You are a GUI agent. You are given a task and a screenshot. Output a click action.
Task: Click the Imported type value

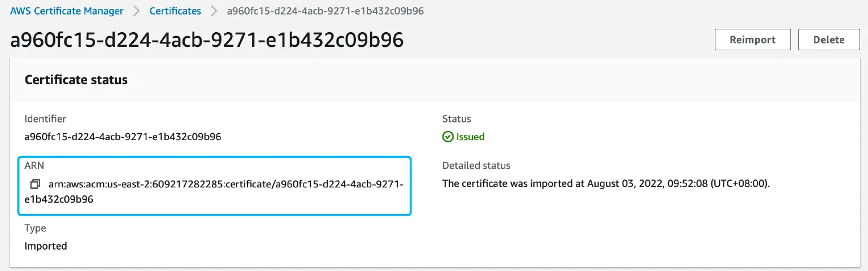tap(46, 246)
